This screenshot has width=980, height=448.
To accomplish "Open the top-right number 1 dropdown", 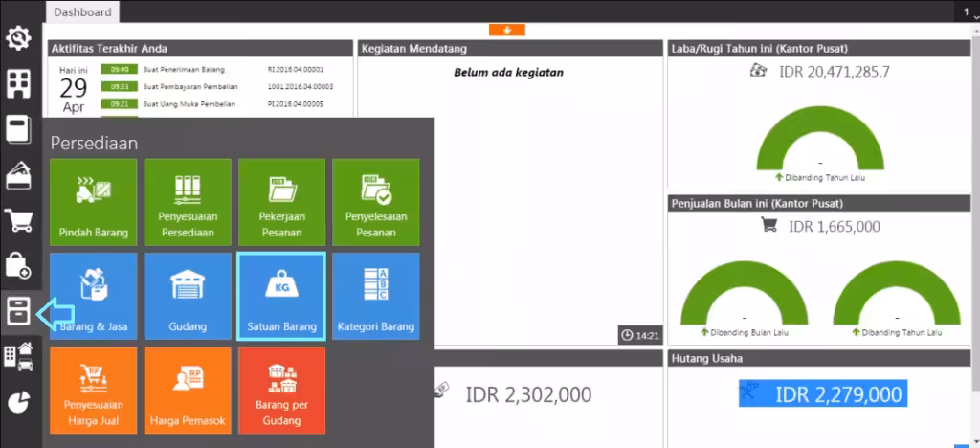I will tap(967, 11).
